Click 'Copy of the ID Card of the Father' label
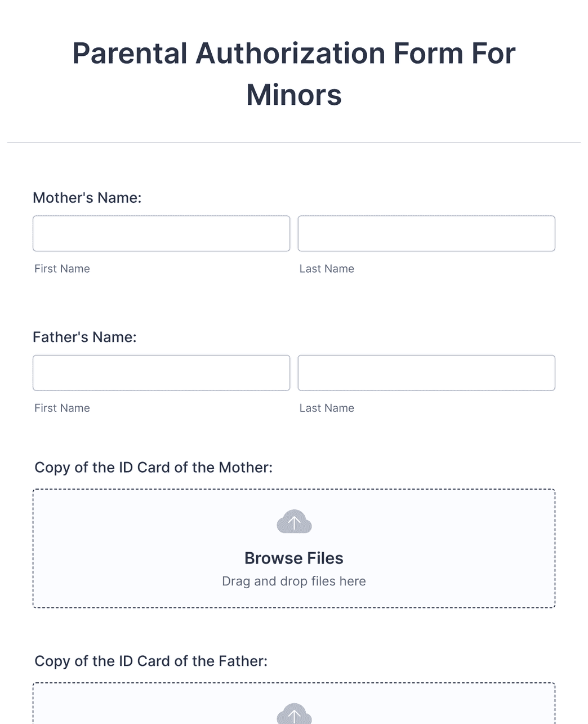 pos(151,661)
